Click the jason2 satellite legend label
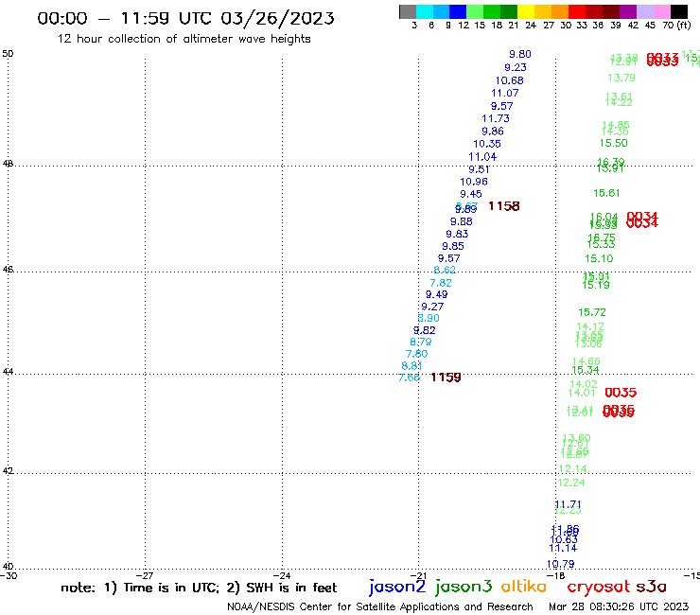Viewport: 700px width, 615px height. click(397, 587)
